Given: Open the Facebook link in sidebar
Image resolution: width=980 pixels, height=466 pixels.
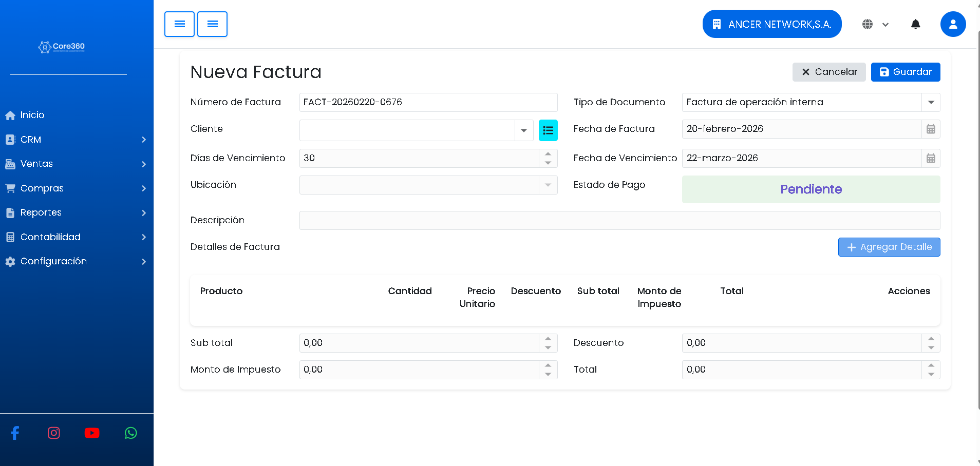Looking at the screenshot, I should [15, 433].
